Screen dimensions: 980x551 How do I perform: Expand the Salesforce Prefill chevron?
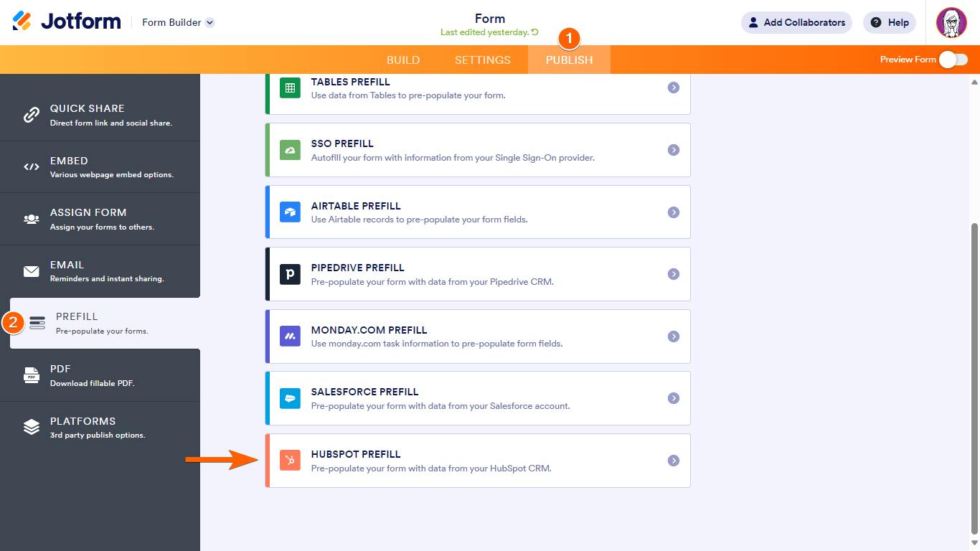pyautogui.click(x=673, y=398)
